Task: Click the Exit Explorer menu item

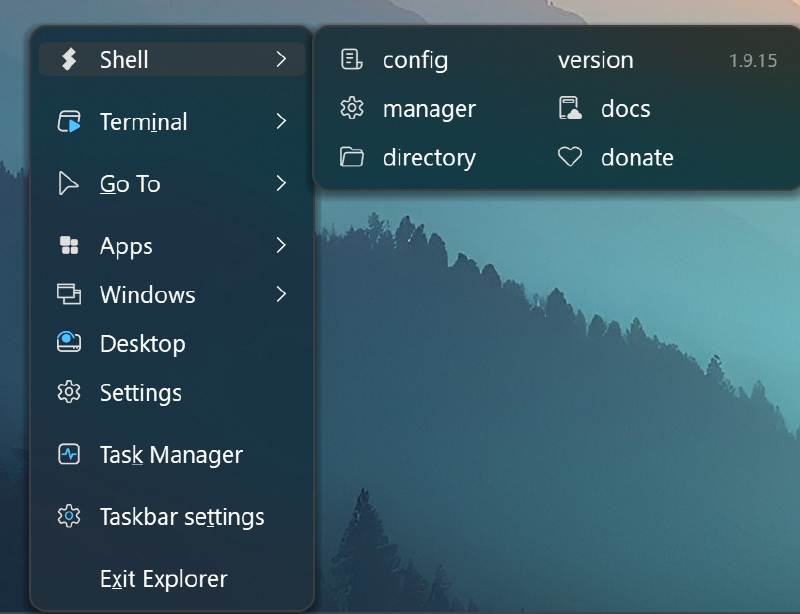Action: pyautogui.click(x=164, y=578)
